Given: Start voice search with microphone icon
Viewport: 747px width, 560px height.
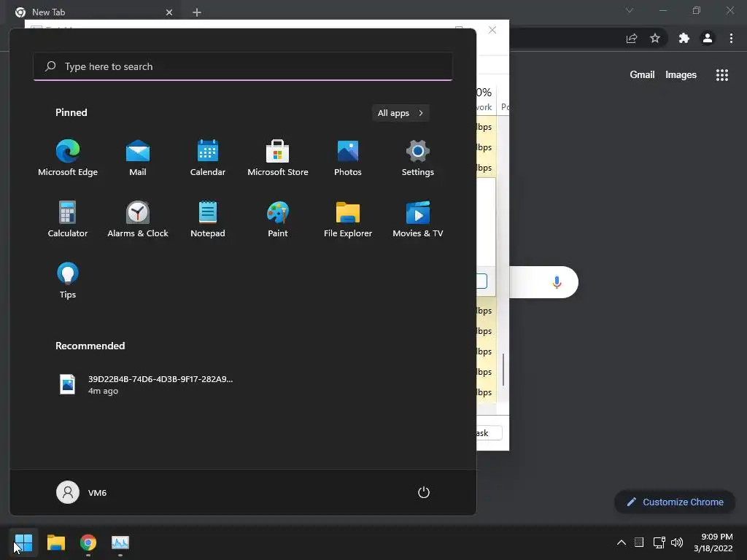Looking at the screenshot, I should [557, 282].
